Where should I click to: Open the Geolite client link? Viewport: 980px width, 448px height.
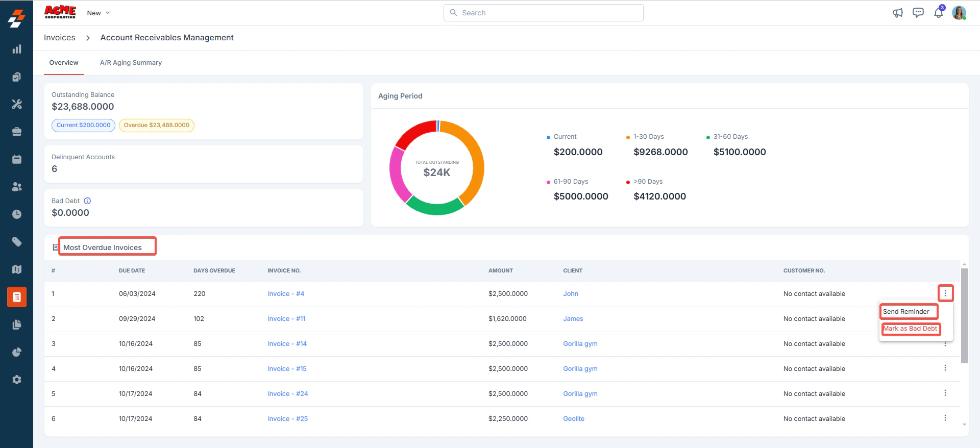(x=574, y=419)
